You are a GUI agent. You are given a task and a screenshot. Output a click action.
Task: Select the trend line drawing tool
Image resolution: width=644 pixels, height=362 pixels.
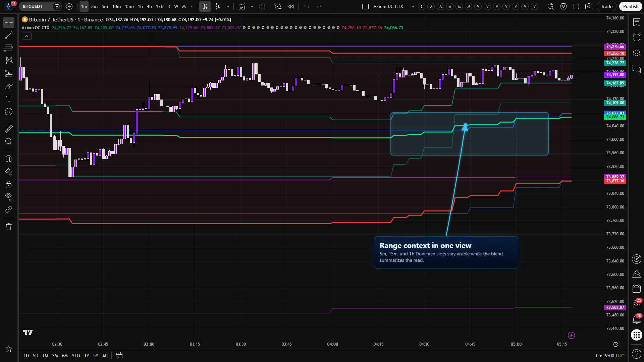9,35
